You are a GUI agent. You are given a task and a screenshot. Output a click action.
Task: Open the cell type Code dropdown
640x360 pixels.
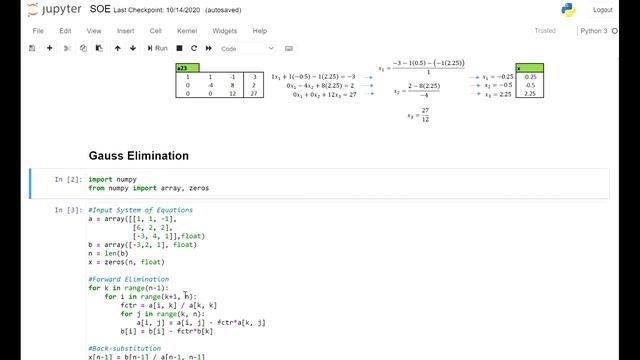pyautogui.click(x=247, y=49)
